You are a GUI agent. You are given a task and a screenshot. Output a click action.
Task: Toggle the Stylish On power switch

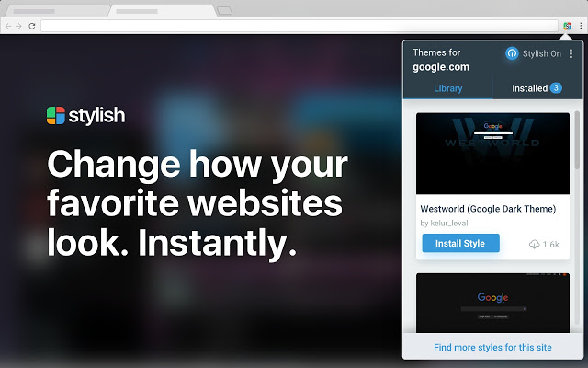click(x=512, y=53)
